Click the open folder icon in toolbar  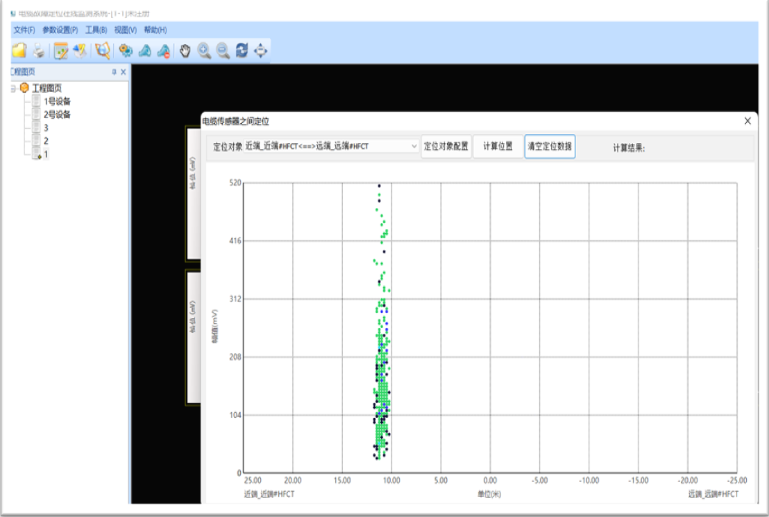tap(18, 50)
